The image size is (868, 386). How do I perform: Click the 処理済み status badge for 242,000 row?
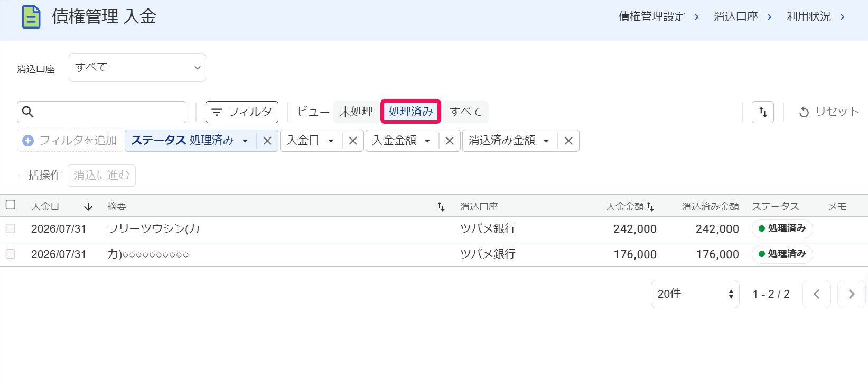(x=782, y=228)
